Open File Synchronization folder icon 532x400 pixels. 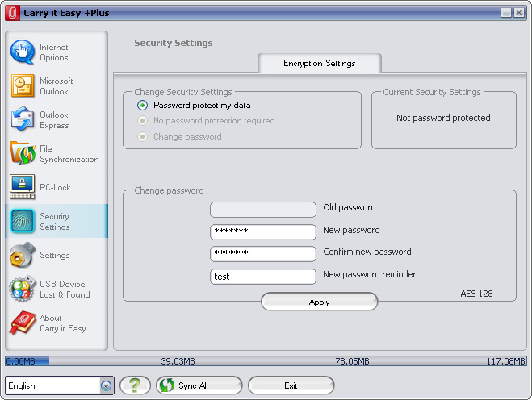[23, 153]
